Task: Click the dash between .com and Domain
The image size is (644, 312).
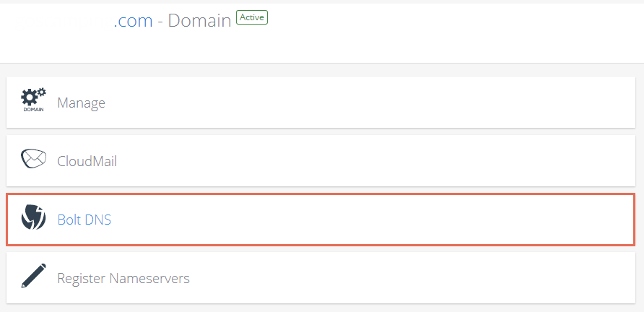Action: (x=160, y=22)
